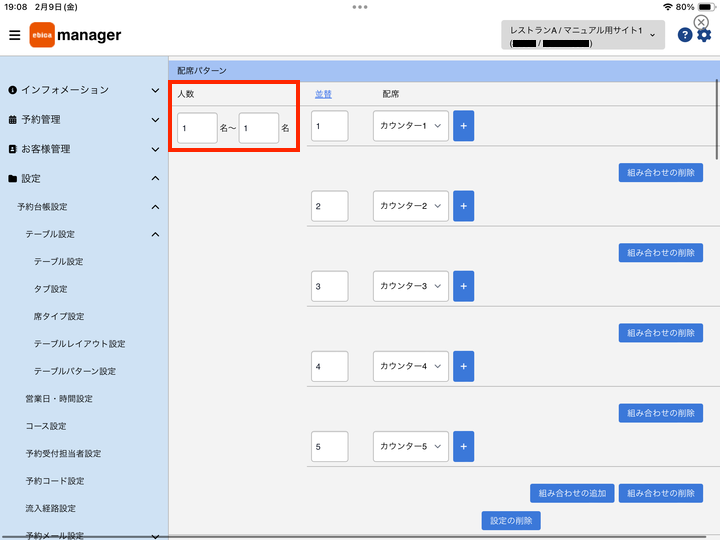
Task: Open the 席タイプ設定 menu item
Action: click(x=59, y=316)
